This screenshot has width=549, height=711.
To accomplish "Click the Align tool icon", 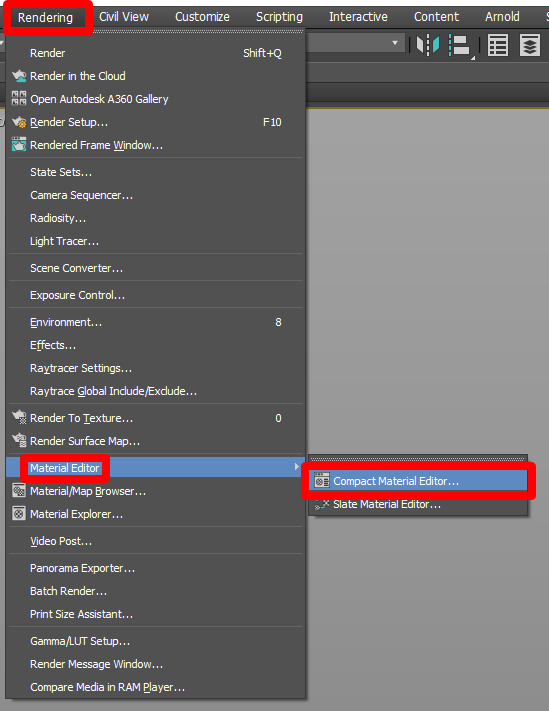I will (x=461, y=46).
